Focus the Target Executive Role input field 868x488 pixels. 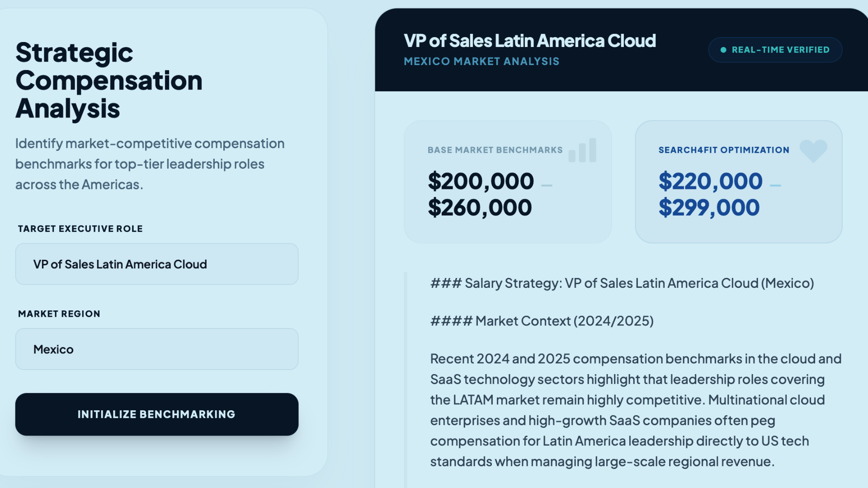[156, 264]
